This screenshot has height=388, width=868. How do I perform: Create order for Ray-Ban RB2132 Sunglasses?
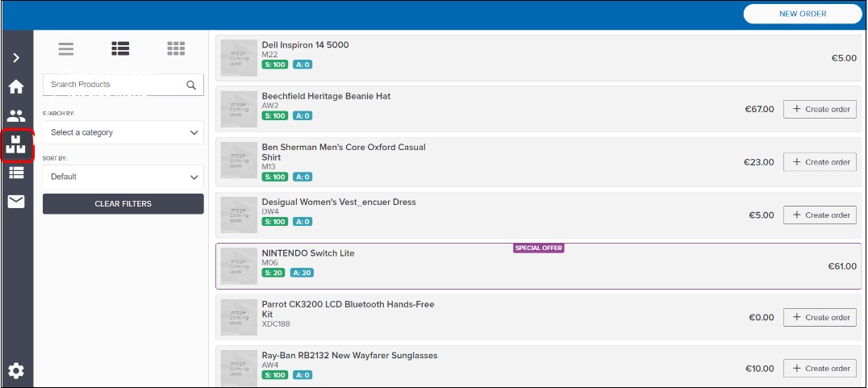pos(820,369)
